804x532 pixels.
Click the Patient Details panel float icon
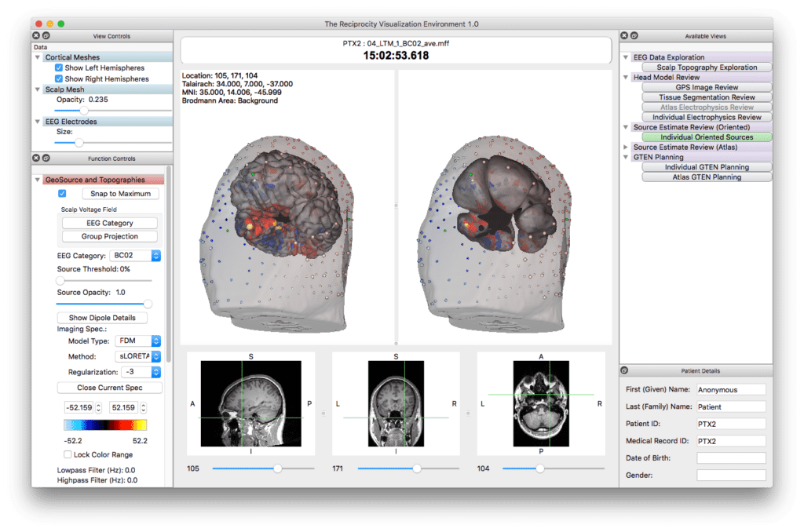point(623,370)
